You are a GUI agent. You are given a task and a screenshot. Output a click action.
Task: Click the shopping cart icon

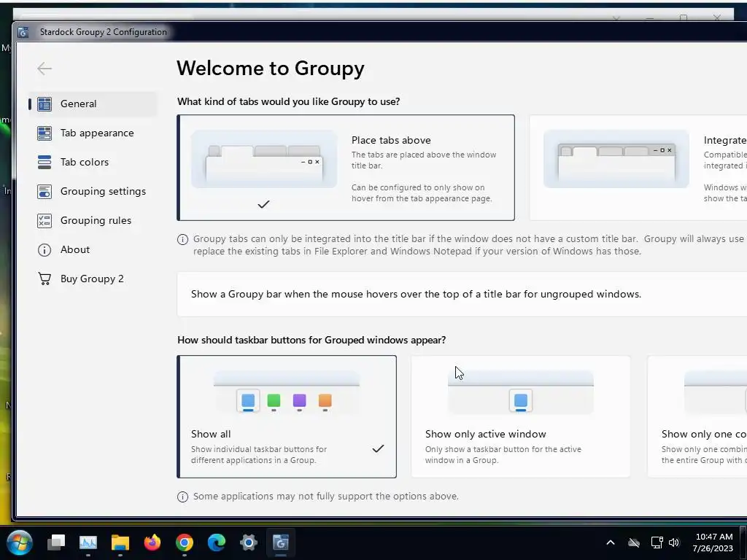[44, 279]
